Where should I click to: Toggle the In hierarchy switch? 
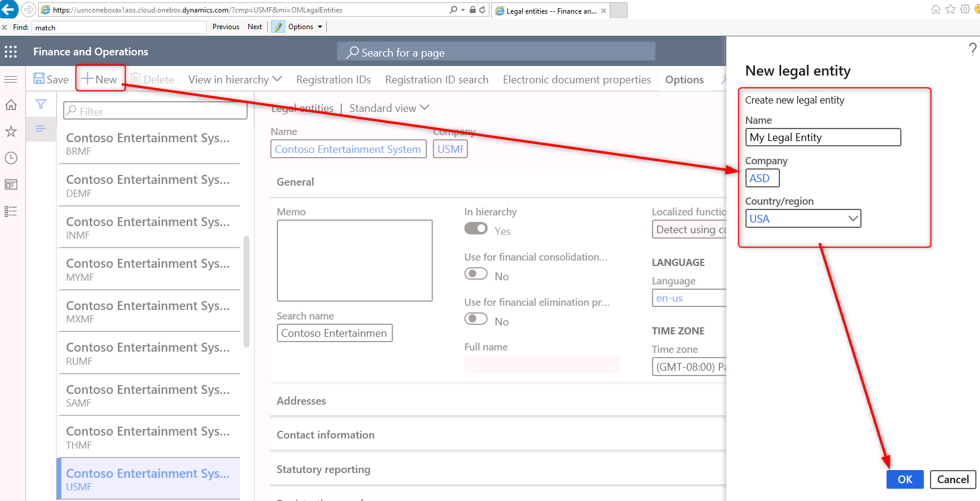click(x=476, y=228)
